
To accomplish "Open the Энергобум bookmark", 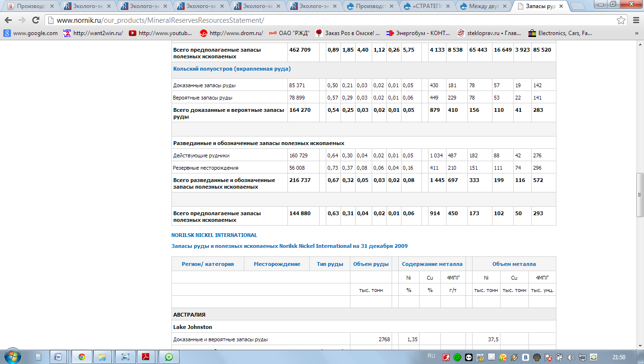I will point(419,33).
